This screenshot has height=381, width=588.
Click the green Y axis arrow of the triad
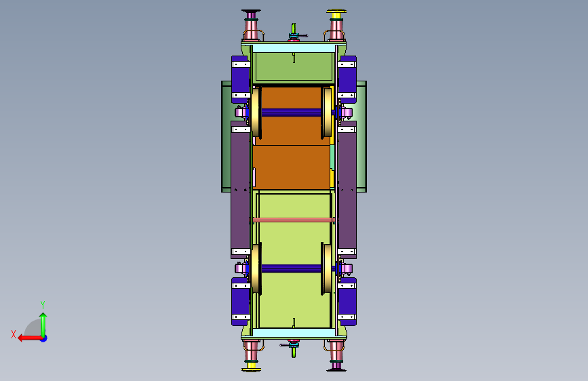(43, 324)
